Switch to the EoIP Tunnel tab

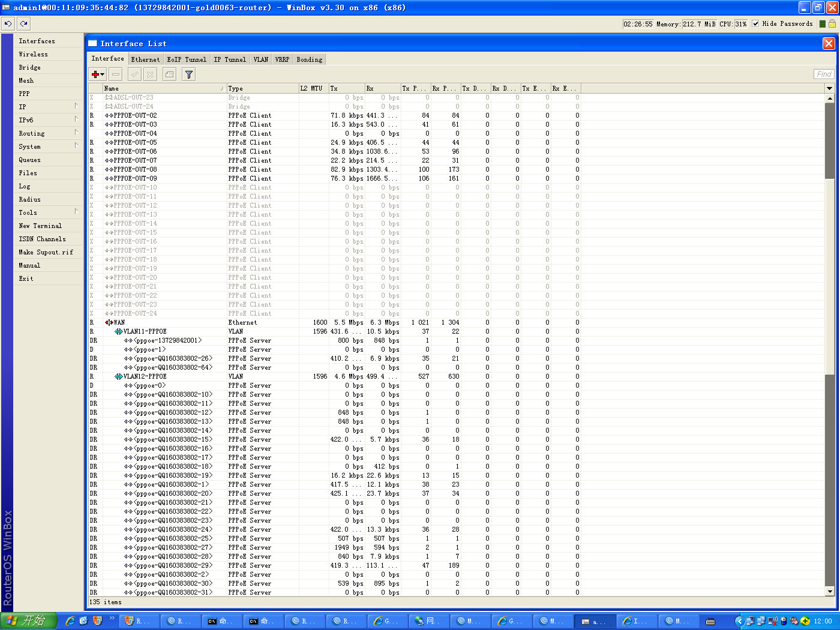[187, 59]
